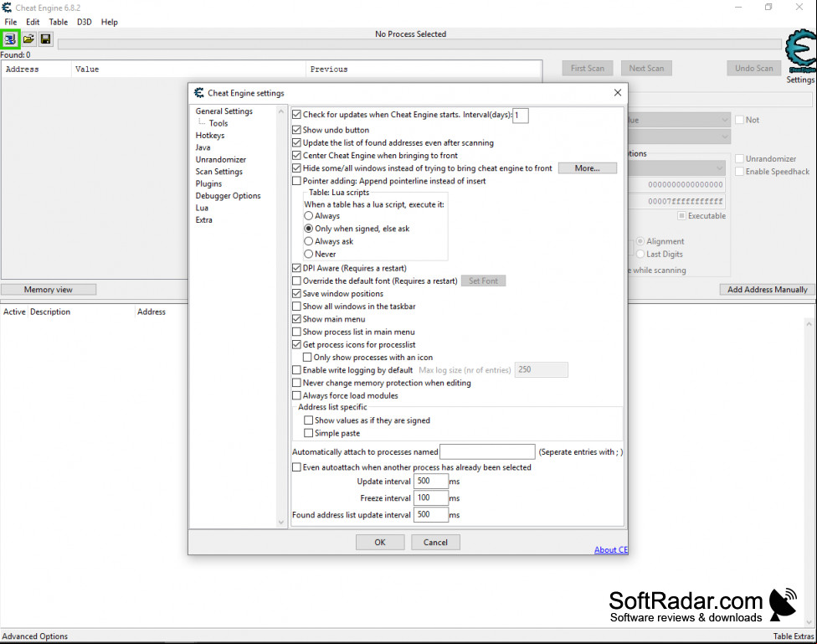
Task: Click the Memory view button
Action: click(49, 290)
